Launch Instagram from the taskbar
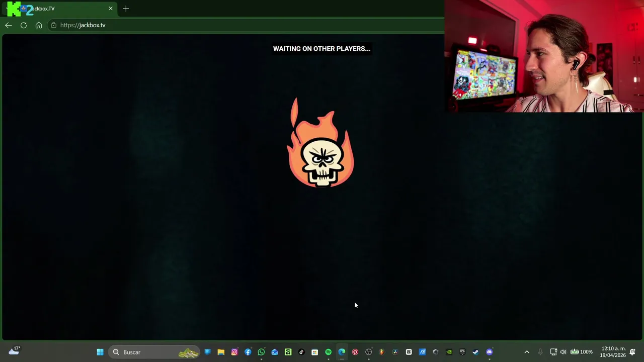 pyautogui.click(x=234, y=352)
